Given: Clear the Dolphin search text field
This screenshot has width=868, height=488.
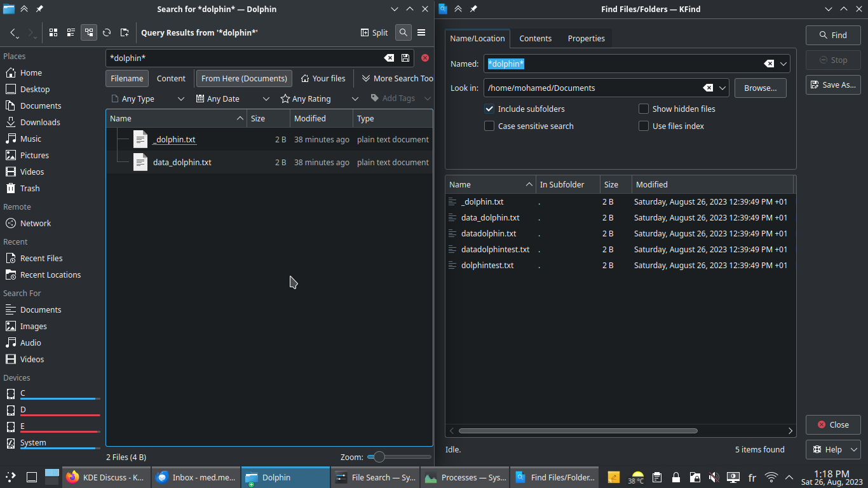Looking at the screenshot, I should 389,58.
